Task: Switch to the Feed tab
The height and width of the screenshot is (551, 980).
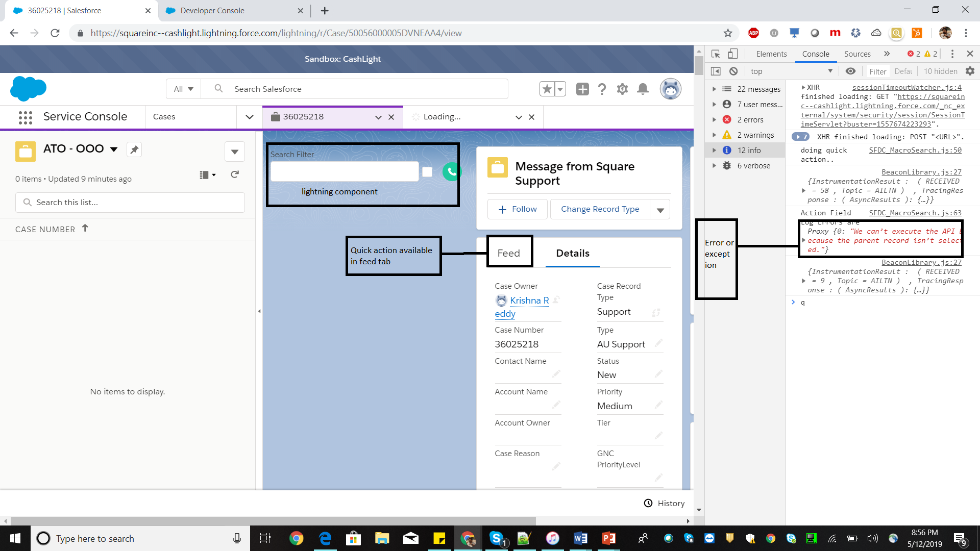Action: coord(508,253)
